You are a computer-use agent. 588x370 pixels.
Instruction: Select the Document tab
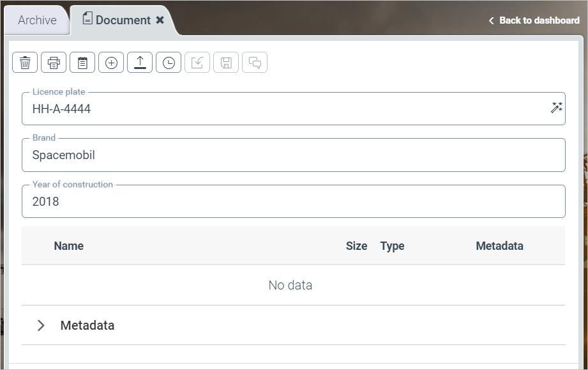click(x=117, y=20)
